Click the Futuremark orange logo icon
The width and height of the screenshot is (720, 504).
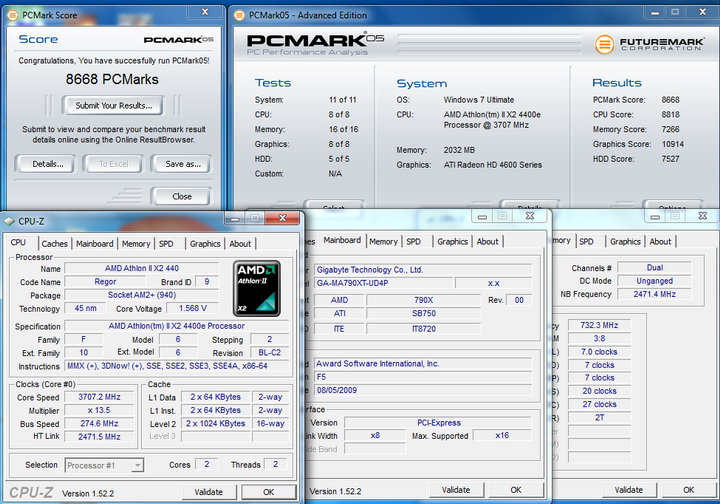click(604, 45)
